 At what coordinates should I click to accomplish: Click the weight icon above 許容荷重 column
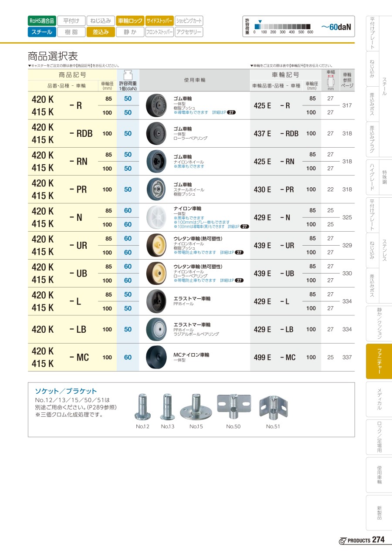coord(128,73)
